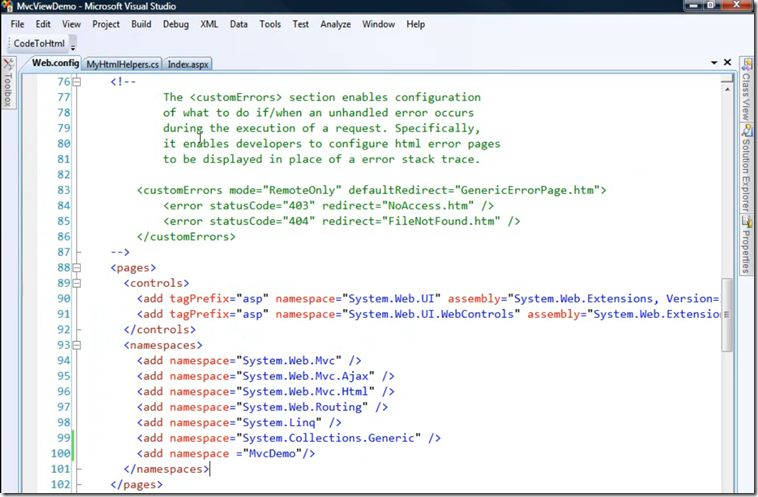Switch to the MyHtmlHelpers.cs tab
This screenshot has width=758, height=497.
click(122, 64)
